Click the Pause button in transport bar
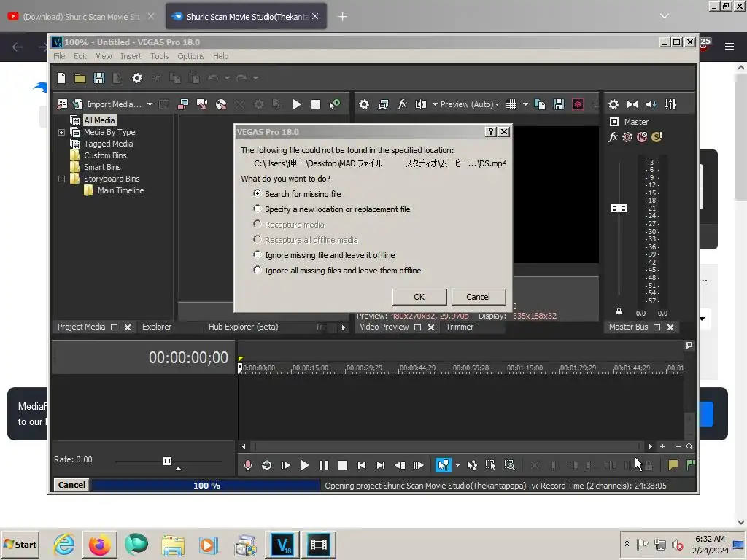This screenshot has height=560, width=747. click(323, 465)
